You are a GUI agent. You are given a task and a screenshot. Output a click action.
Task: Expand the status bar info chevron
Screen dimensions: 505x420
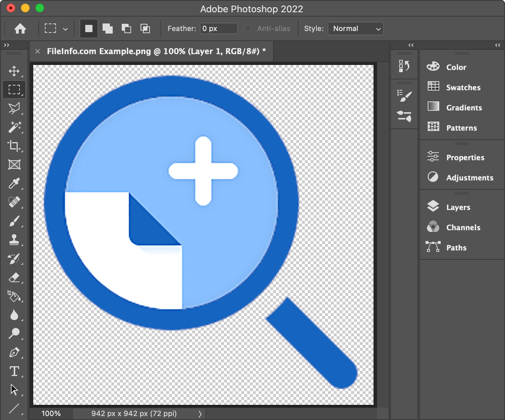click(x=201, y=414)
